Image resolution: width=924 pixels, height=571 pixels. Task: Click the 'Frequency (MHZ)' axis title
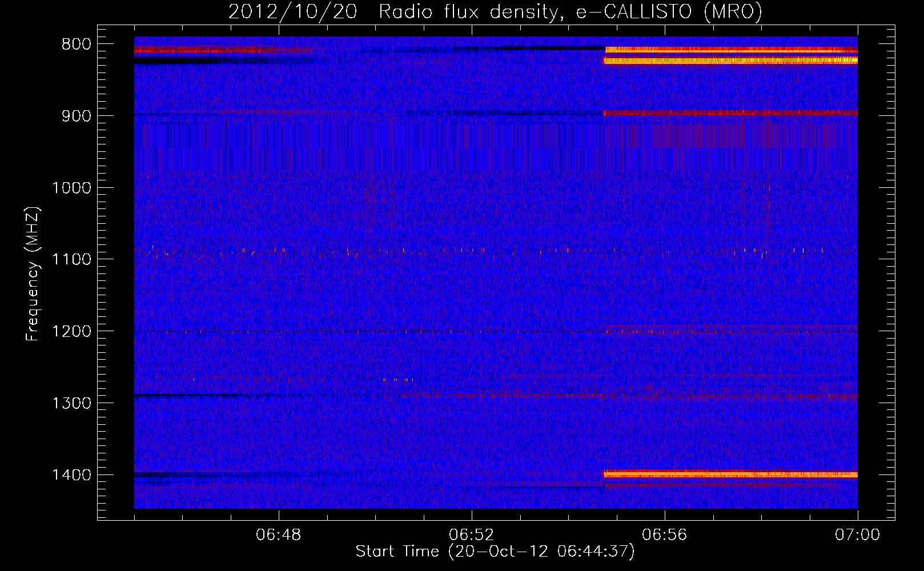(33, 274)
